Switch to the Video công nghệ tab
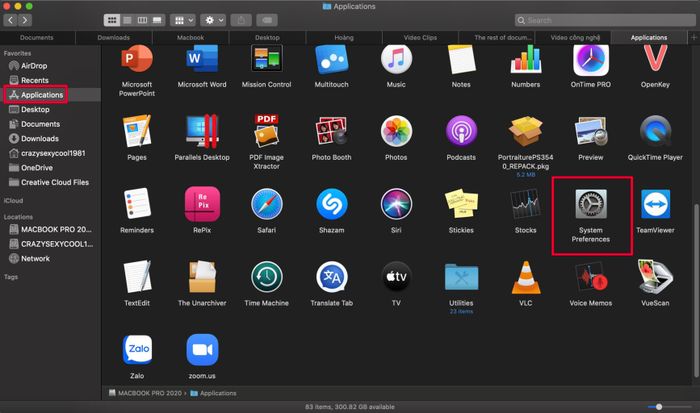700x413 pixels. pos(575,38)
